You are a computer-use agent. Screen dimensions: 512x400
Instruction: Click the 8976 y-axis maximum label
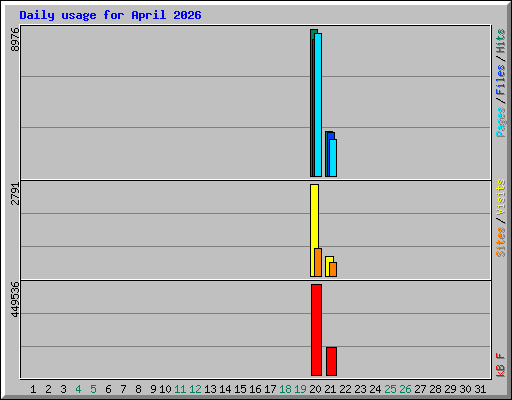15,39
